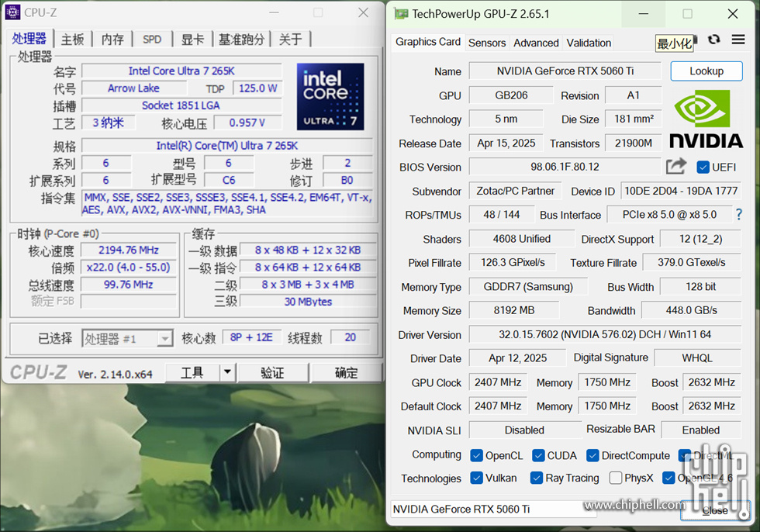Click the 4608 Unified shaders value

pyautogui.click(x=521, y=239)
